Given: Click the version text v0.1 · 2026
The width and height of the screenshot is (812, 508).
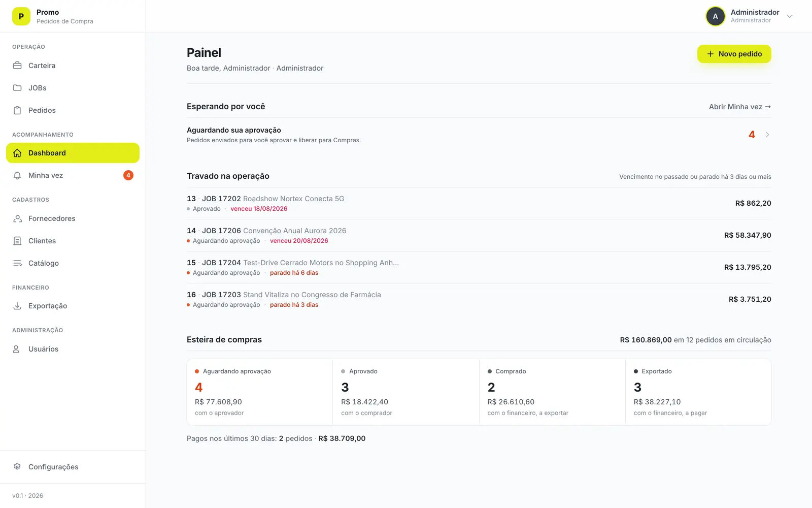Looking at the screenshot, I should tap(27, 496).
